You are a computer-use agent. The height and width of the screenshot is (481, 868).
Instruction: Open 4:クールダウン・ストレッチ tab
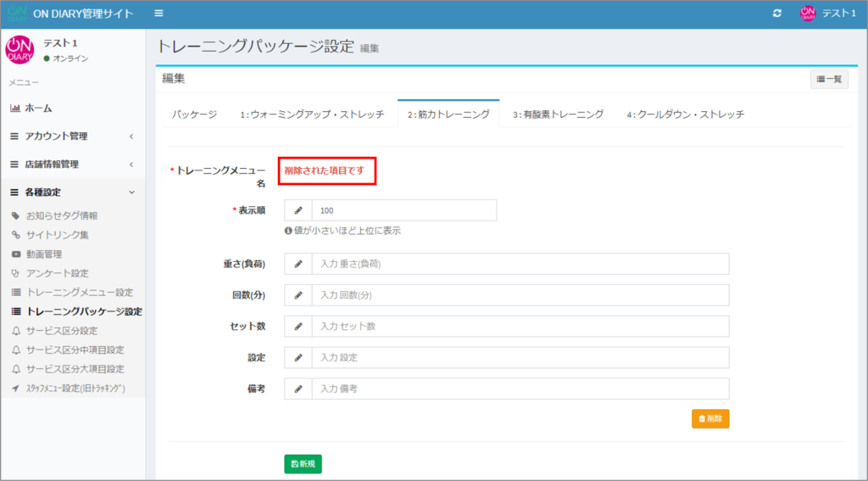tap(685, 115)
